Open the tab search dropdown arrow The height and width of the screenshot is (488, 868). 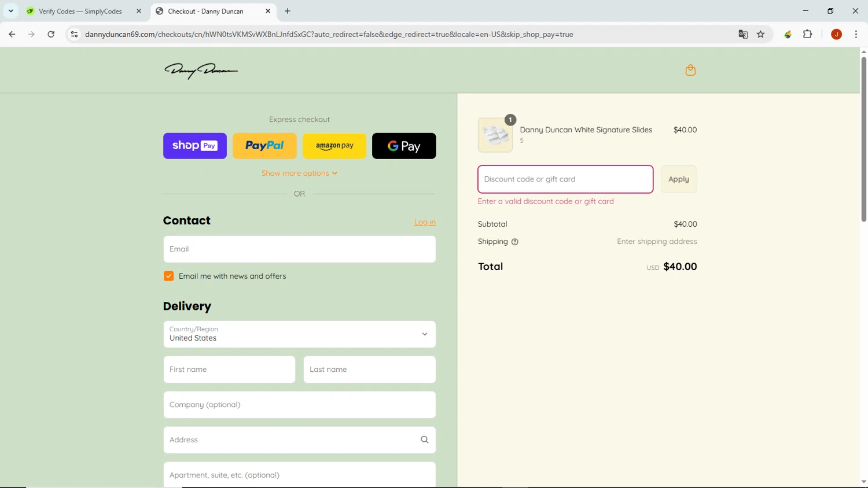(10, 11)
